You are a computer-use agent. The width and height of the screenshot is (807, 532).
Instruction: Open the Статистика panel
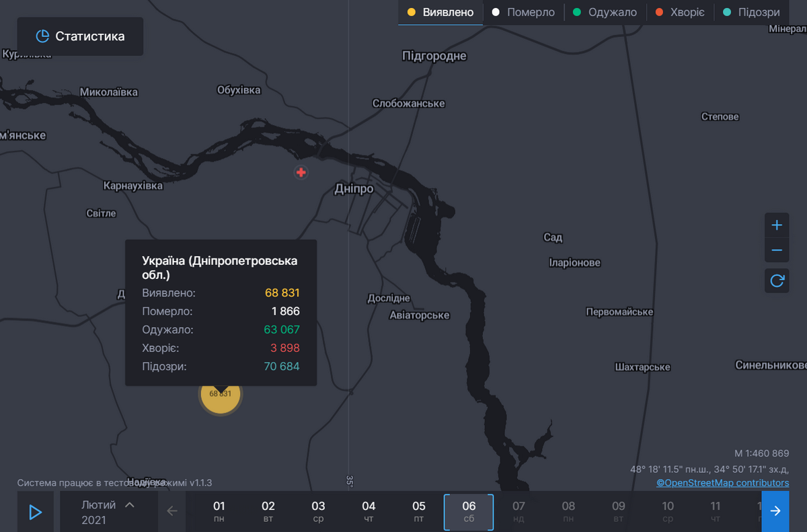(80, 36)
